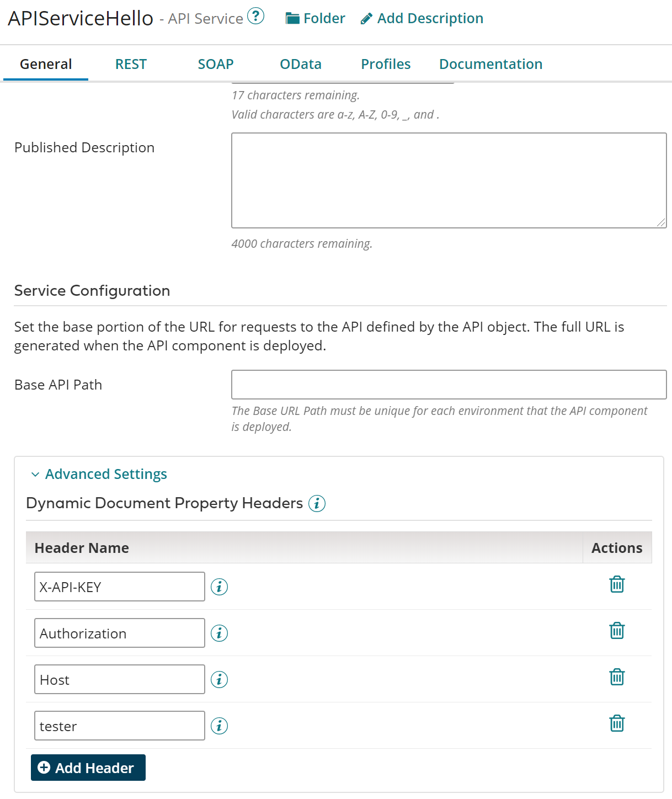Click the help icon beside API Service
This screenshot has height=799, width=672.
click(255, 17)
